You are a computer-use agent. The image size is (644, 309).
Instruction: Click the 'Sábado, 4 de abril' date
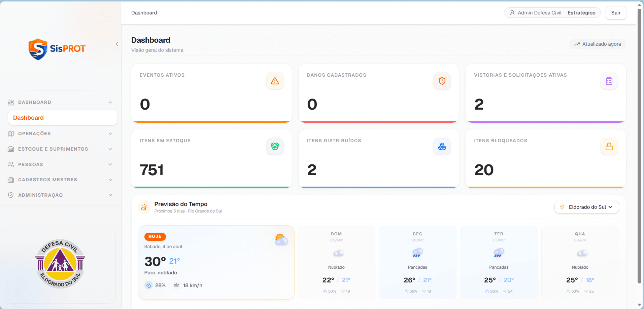click(x=163, y=246)
